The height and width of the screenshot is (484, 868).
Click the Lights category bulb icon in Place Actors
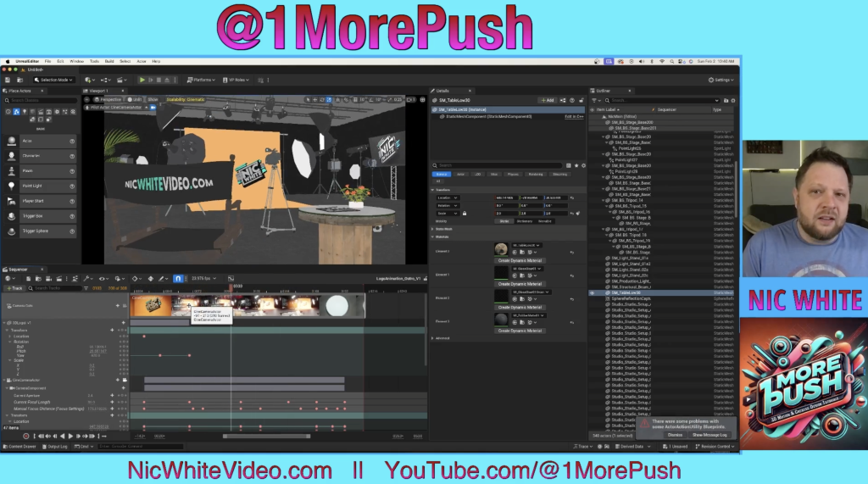pyautogui.click(x=25, y=112)
